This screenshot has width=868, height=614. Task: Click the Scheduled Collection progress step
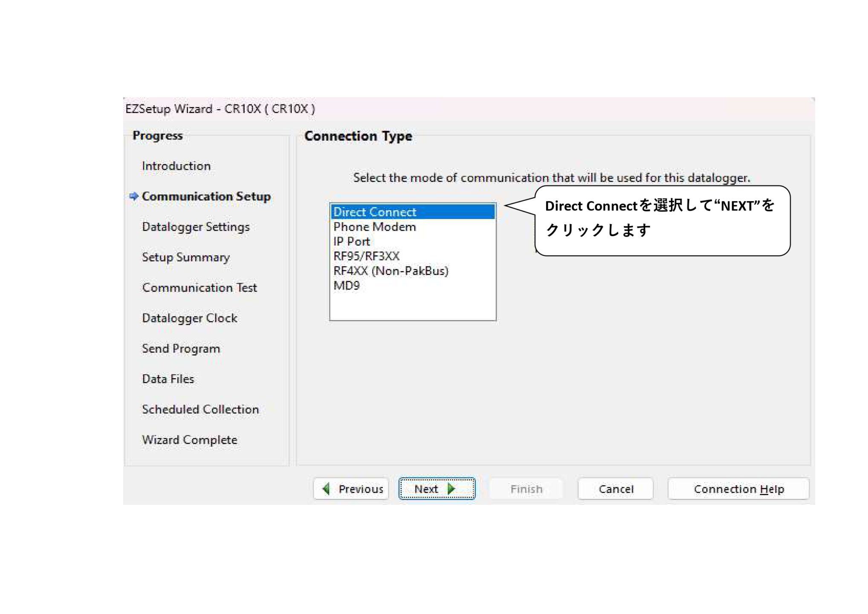tap(200, 409)
